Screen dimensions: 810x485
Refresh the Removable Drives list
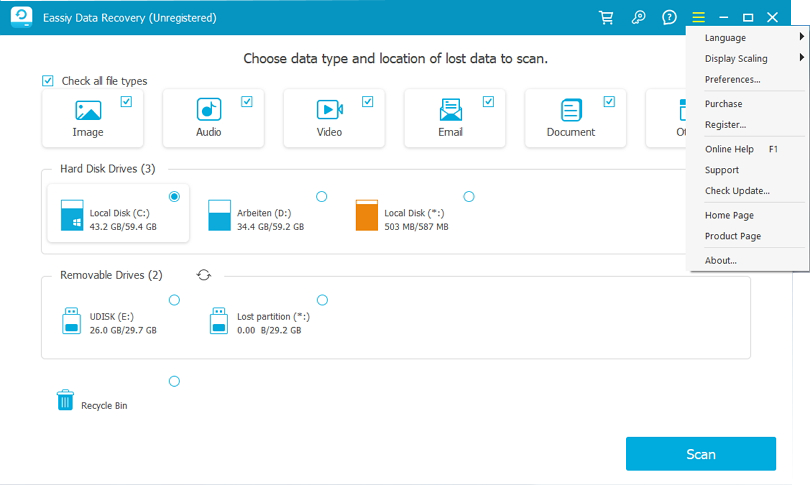[204, 275]
